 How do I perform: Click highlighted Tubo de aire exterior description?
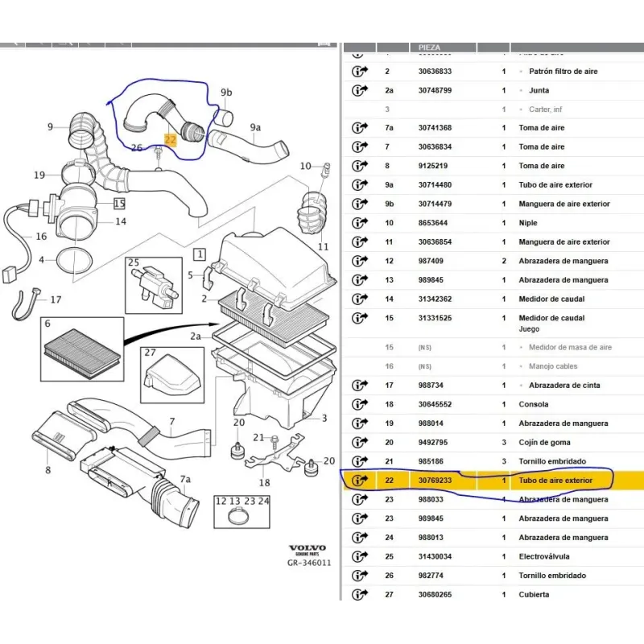point(555,481)
